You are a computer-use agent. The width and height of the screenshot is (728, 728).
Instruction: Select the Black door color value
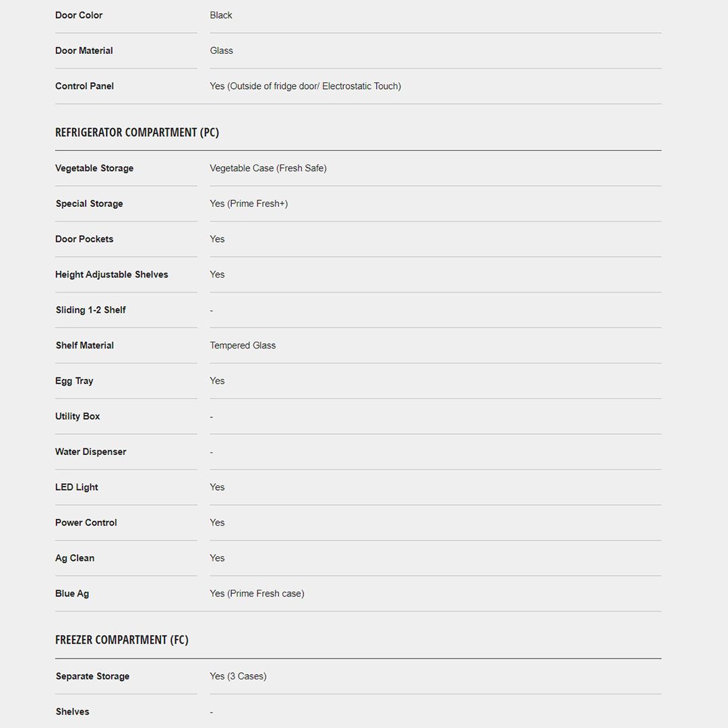coord(220,15)
